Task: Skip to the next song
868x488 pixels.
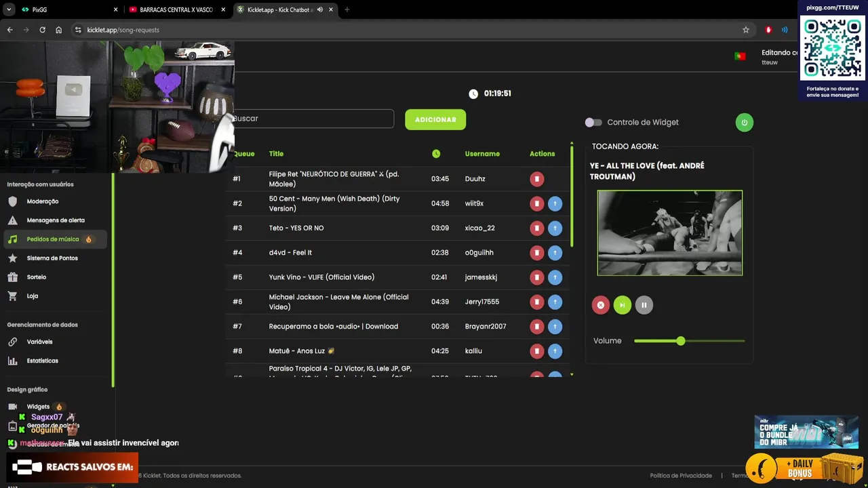Action: click(622, 305)
